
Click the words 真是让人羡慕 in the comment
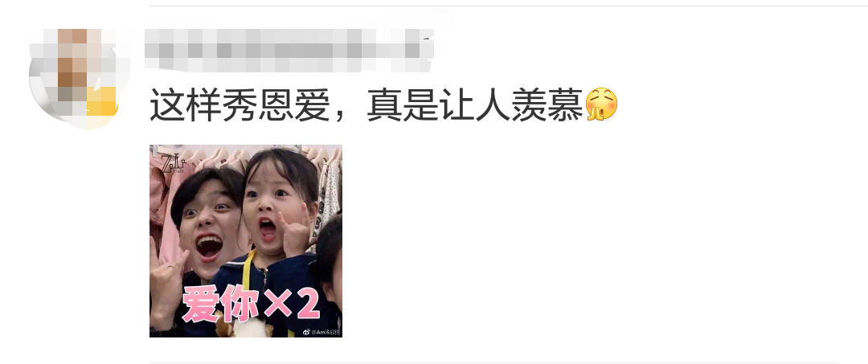[475, 104]
